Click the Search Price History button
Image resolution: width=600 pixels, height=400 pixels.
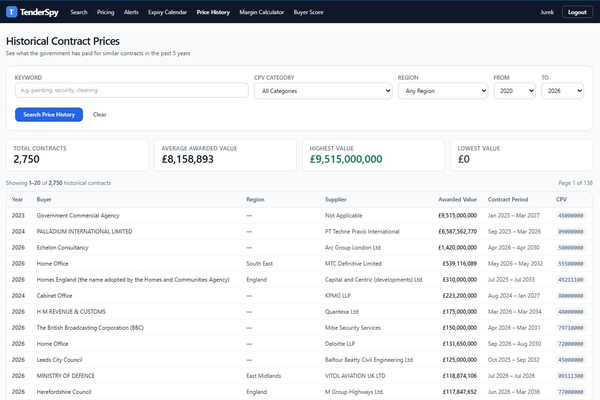pyautogui.click(x=49, y=114)
